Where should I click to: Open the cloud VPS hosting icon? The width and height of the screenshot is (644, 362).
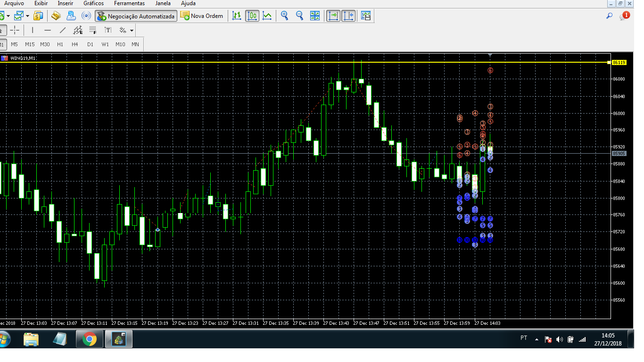tap(71, 16)
